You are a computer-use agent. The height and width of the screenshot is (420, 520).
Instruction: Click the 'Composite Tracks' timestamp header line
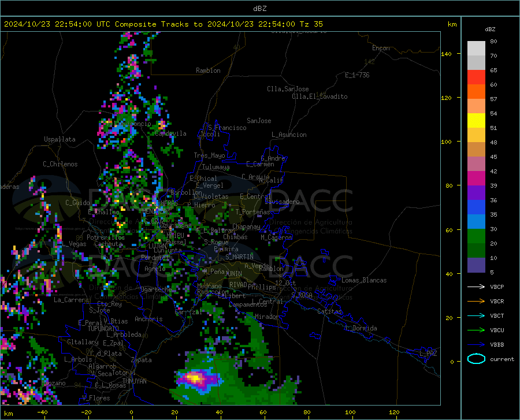click(x=163, y=24)
